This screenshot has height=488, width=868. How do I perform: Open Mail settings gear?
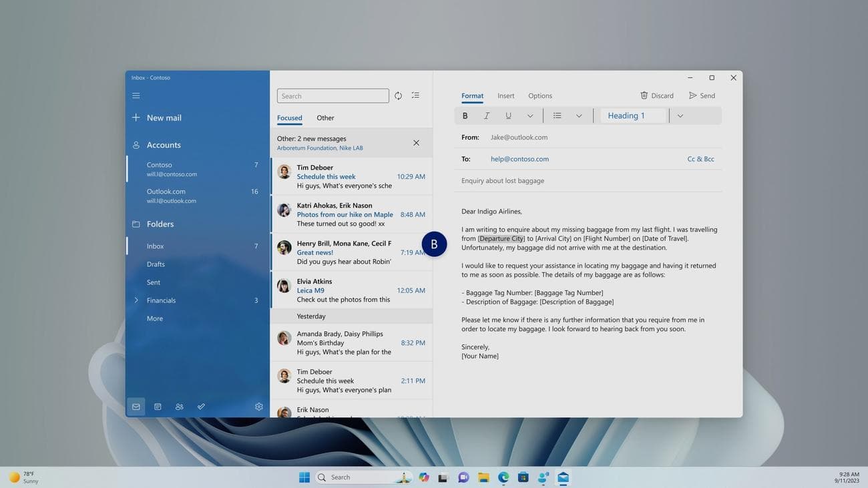[258, 407]
